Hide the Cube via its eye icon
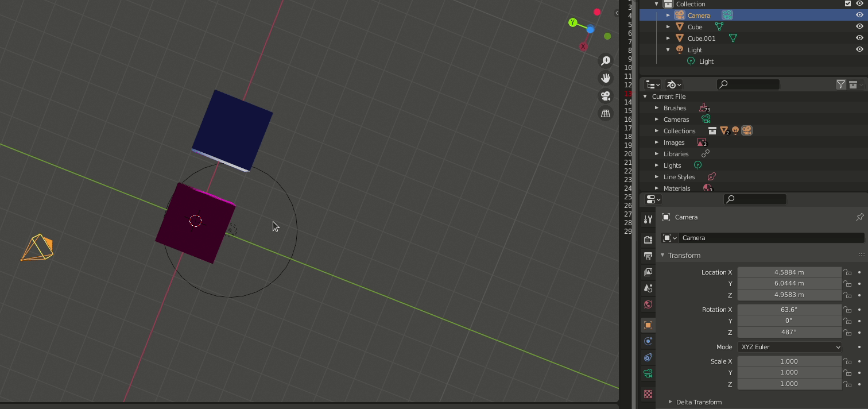Image resolution: width=868 pixels, height=409 pixels. click(859, 26)
